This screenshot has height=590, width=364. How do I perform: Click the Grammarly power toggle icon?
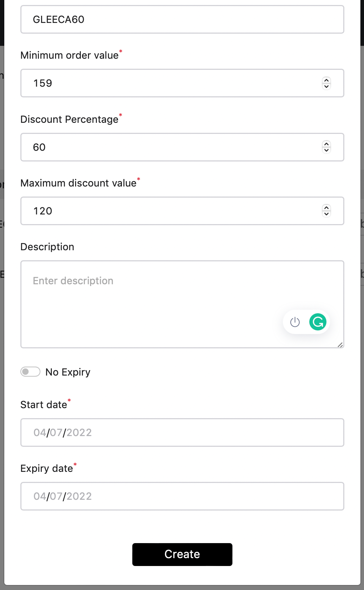[295, 322]
